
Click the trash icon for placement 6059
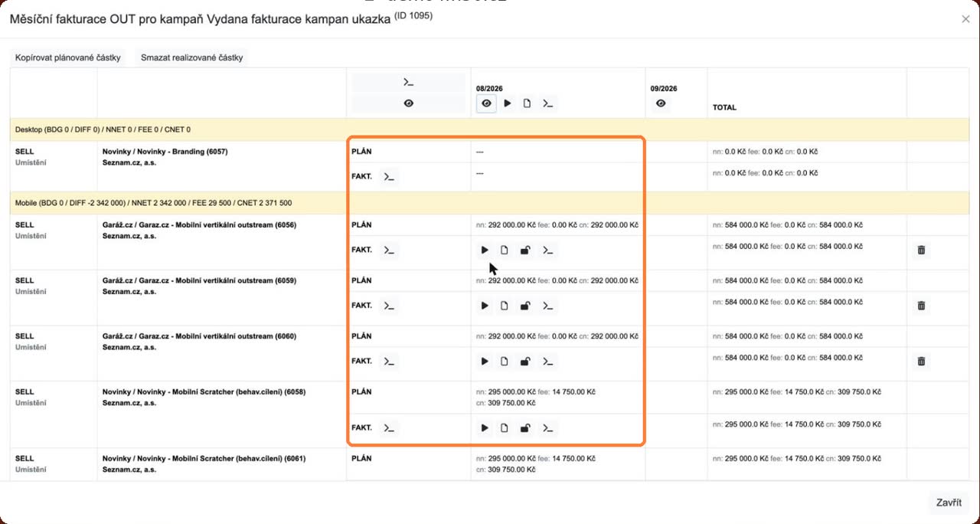point(921,306)
